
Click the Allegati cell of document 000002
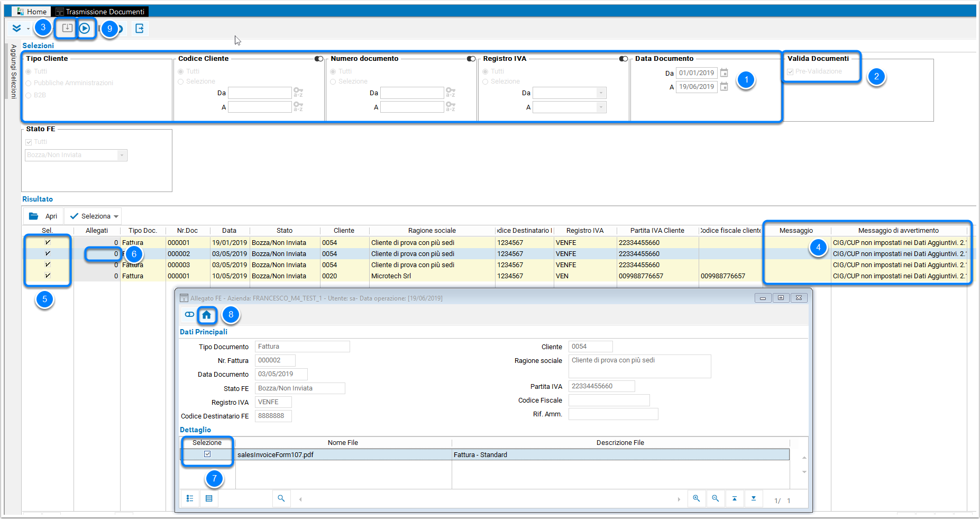coord(97,254)
